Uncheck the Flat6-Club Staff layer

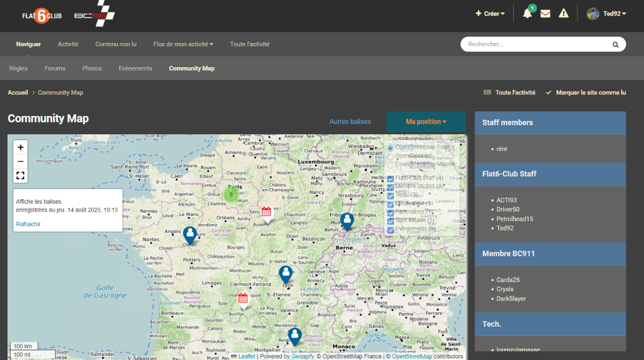[x=391, y=178]
